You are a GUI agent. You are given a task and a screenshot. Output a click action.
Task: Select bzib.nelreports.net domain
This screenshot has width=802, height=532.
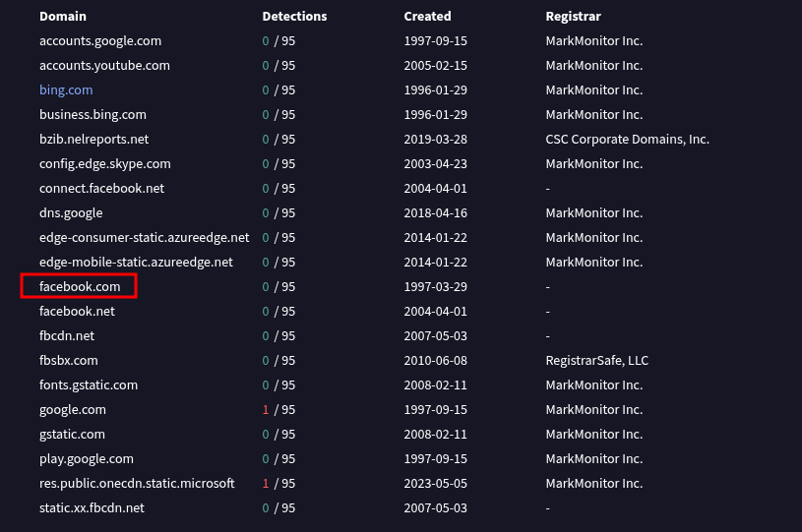point(94,139)
